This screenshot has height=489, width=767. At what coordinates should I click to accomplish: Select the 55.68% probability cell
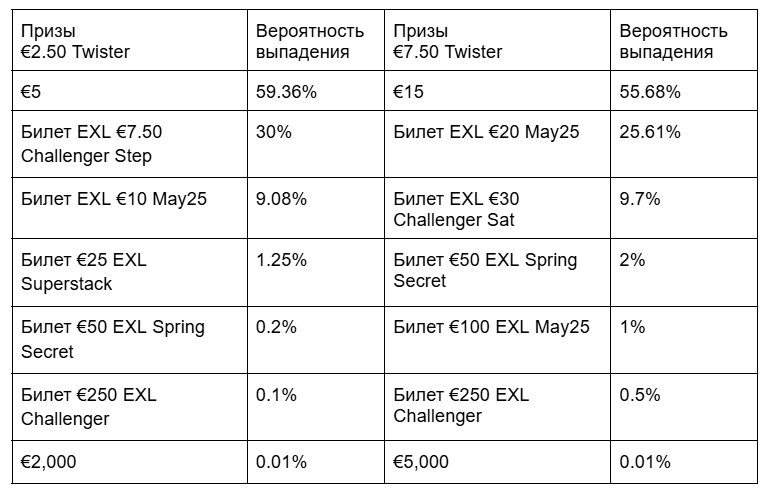650,92
